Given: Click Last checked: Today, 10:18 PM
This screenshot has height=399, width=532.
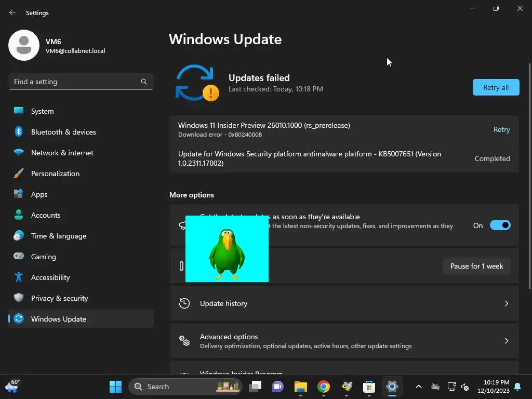Looking at the screenshot, I should (275, 89).
